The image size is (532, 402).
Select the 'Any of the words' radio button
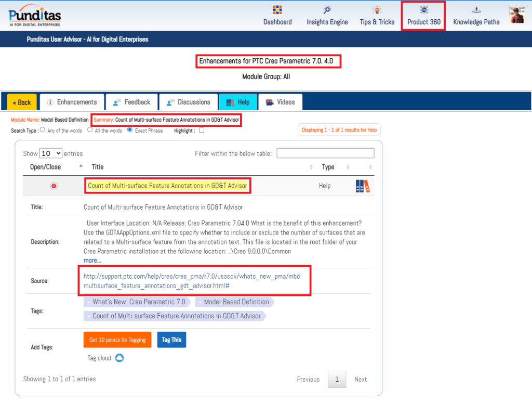(43, 130)
